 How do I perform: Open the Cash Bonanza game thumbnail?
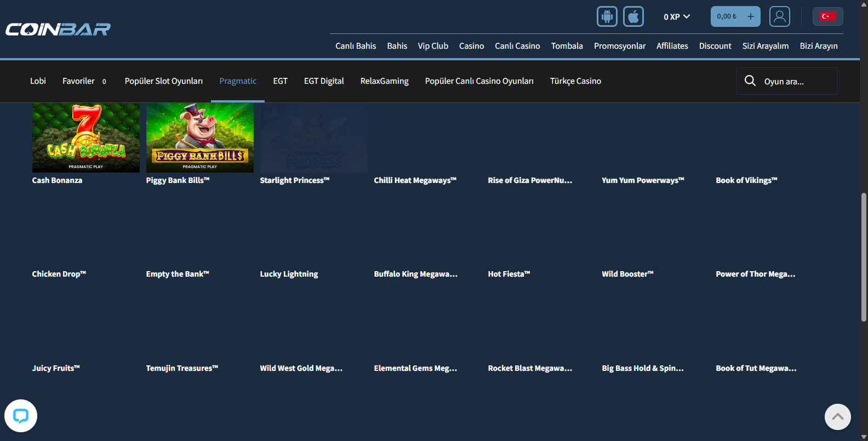(86, 138)
